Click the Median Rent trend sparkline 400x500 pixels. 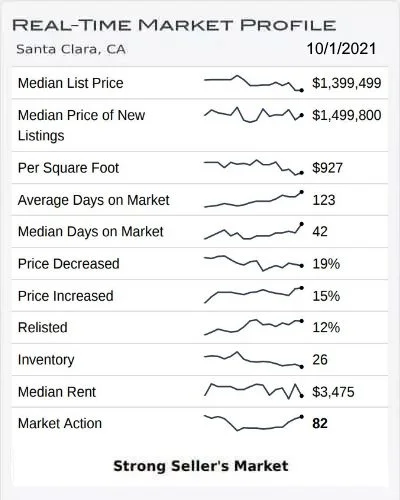pyautogui.click(x=254, y=391)
